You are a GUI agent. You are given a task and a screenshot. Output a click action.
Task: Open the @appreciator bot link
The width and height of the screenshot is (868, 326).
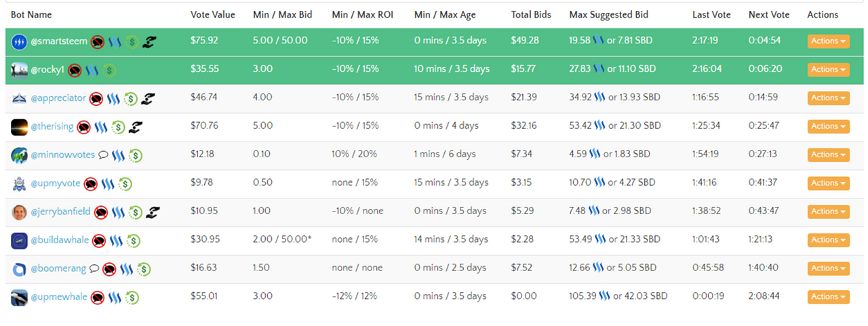click(x=58, y=98)
